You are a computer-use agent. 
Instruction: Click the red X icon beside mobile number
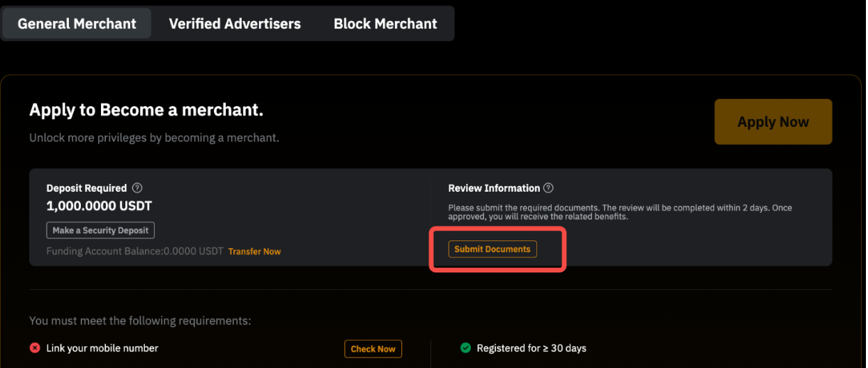[35, 348]
